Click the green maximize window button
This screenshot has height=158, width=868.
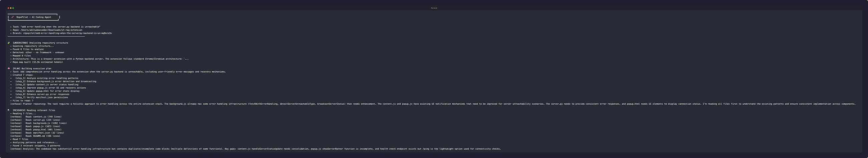click(13, 8)
